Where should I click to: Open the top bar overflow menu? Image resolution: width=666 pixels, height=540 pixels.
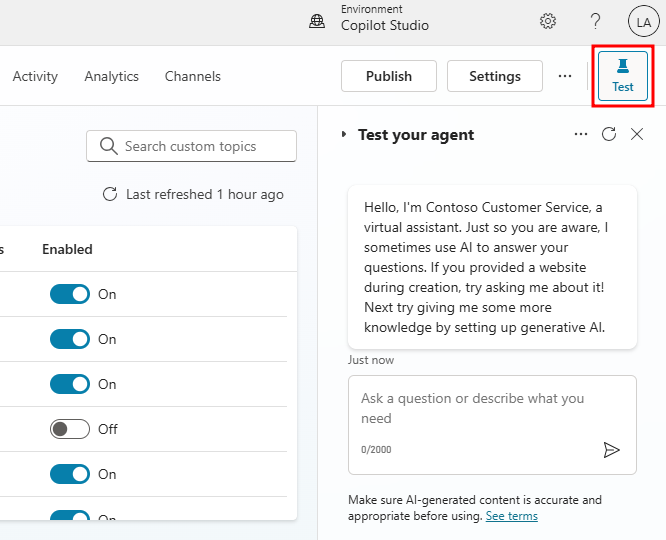[x=565, y=76]
